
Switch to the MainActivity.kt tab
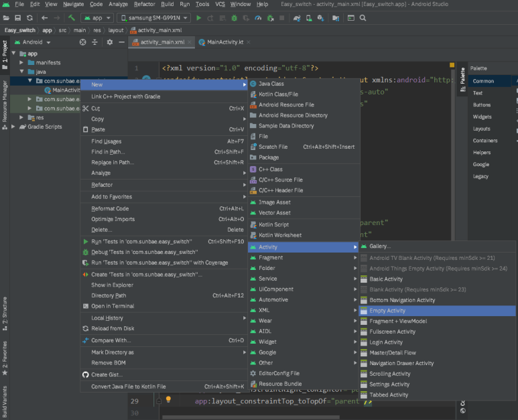(x=224, y=42)
